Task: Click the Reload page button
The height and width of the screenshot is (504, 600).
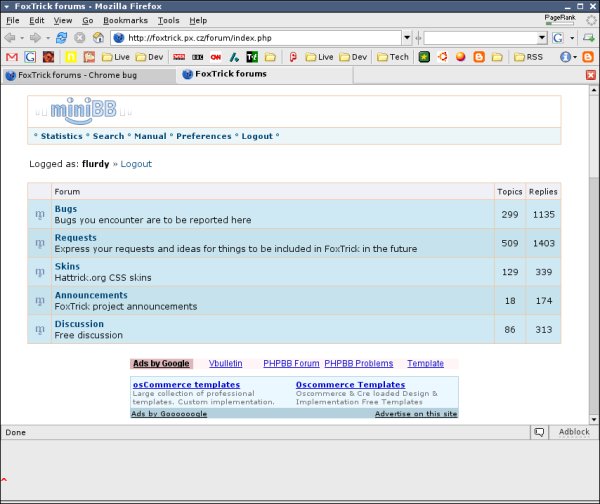Action: (x=62, y=38)
